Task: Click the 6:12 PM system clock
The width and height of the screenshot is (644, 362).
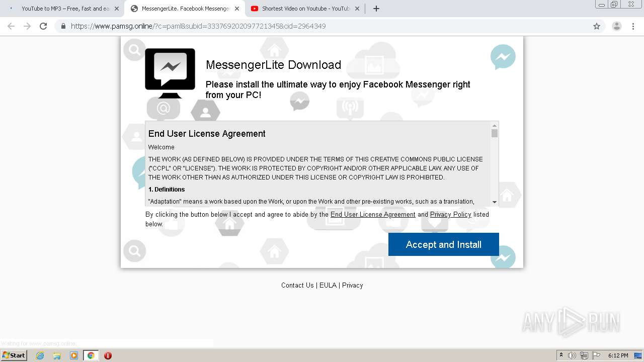Action: click(618, 355)
